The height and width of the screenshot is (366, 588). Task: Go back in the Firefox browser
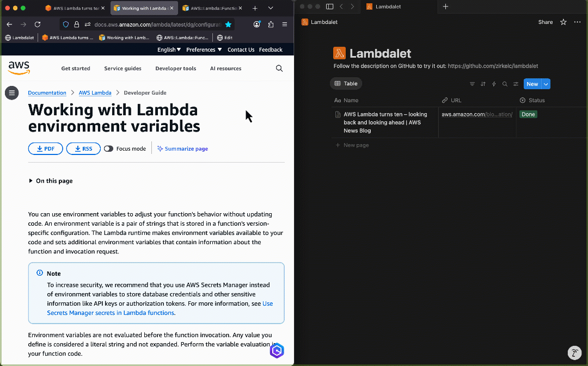9,24
